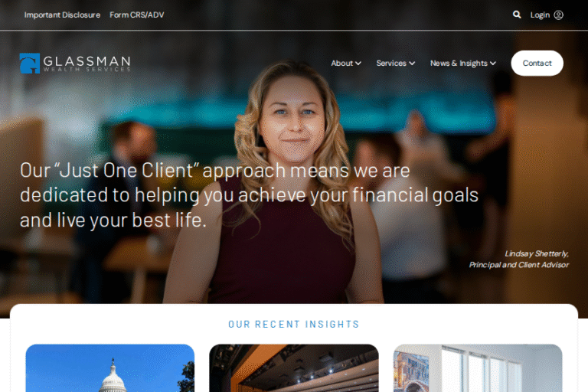Expand the Services chevron arrow
Screen dimensions: 588x392
click(412, 64)
